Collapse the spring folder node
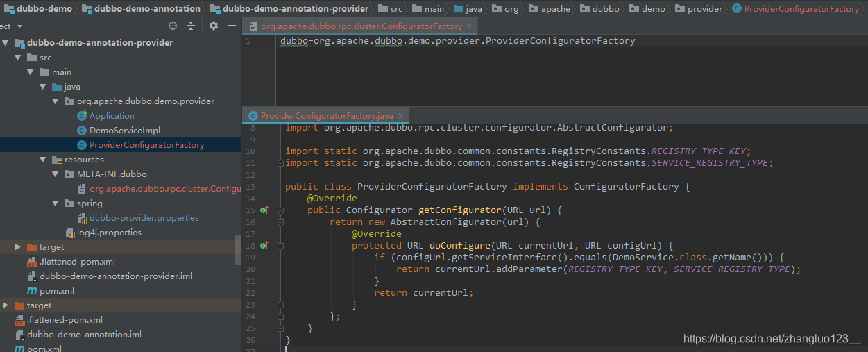Image resolution: width=868 pixels, height=352 pixels. point(56,203)
